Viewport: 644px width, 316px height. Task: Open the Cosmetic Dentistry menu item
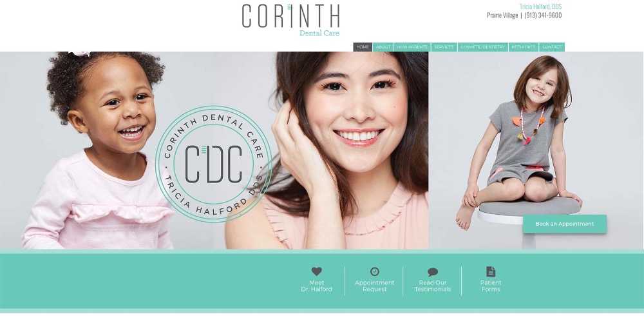(482, 47)
